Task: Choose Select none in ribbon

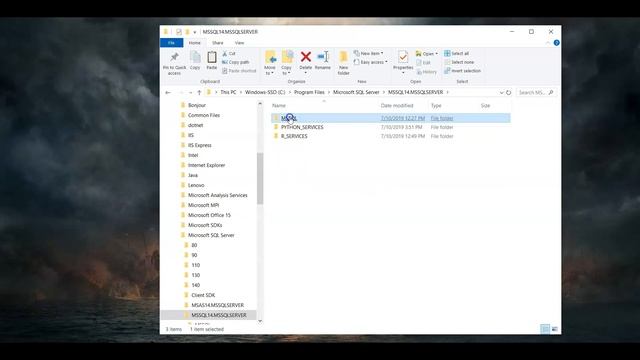Action: (x=459, y=62)
